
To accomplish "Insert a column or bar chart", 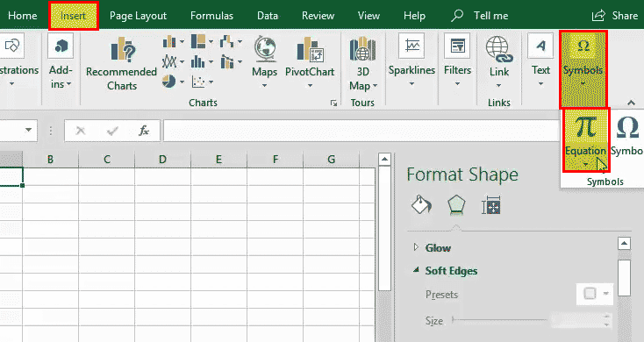I will 174,41.
